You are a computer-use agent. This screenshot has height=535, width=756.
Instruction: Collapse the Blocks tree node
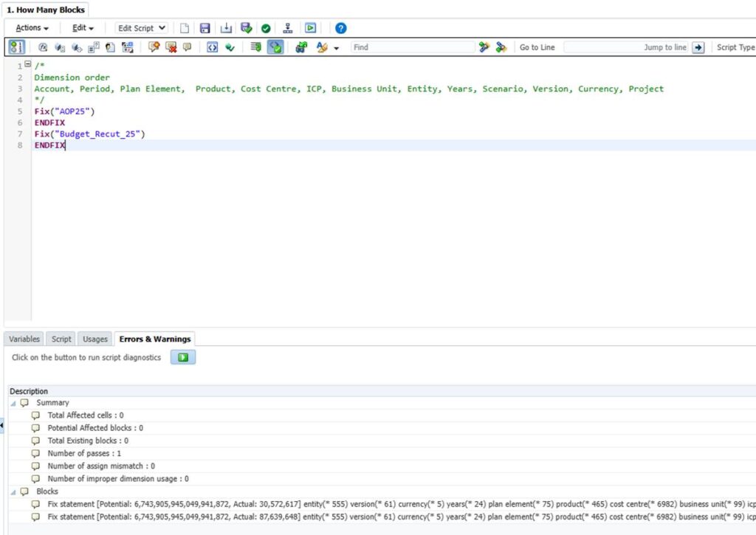click(13, 491)
